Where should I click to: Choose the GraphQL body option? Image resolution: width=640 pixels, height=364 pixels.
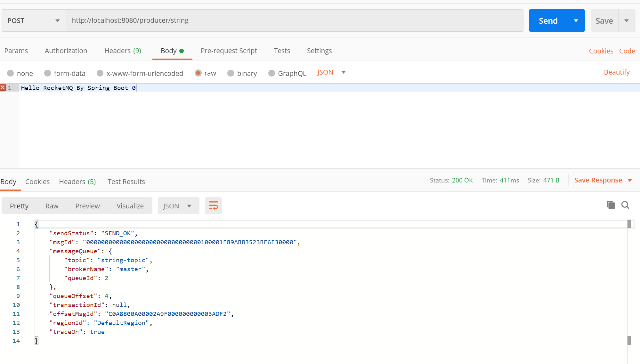click(x=272, y=73)
